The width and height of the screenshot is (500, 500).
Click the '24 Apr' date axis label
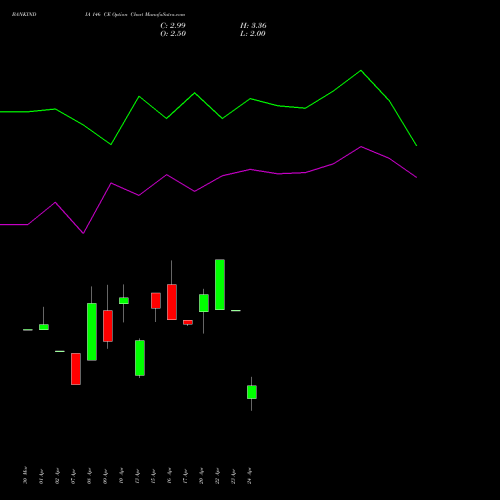249,476
